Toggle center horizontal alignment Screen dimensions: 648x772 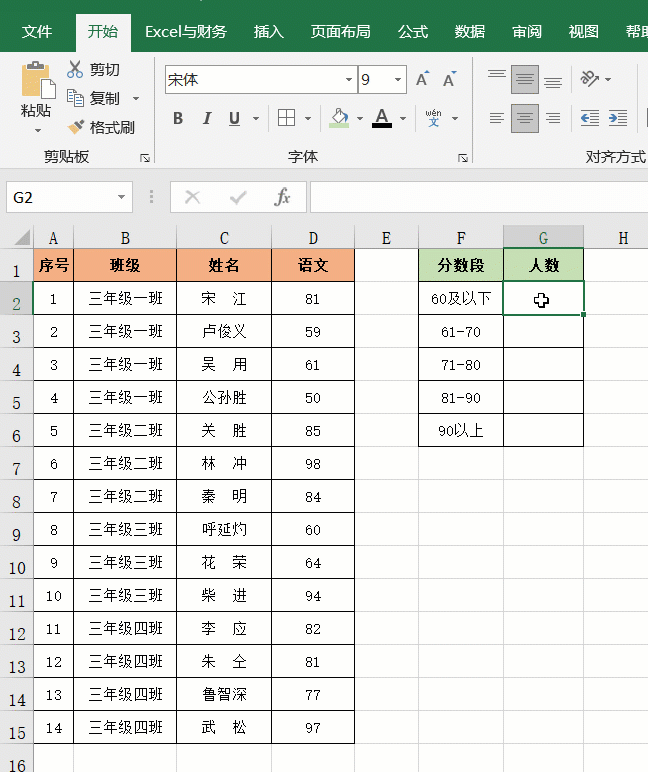click(x=525, y=118)
